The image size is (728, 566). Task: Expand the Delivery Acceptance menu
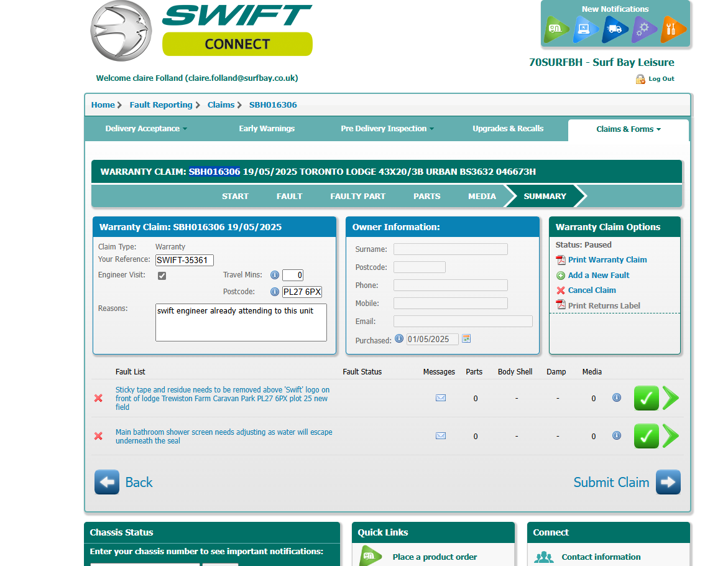pyautogui.click(x=145, y=129)
